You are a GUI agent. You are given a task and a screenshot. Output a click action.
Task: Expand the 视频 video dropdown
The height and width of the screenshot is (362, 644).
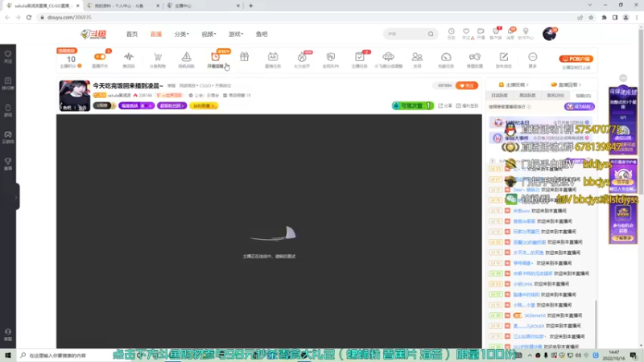(208, 34)
